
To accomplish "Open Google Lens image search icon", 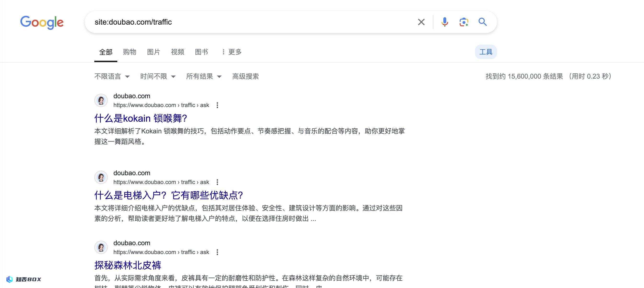I will [x=464, y=22].
